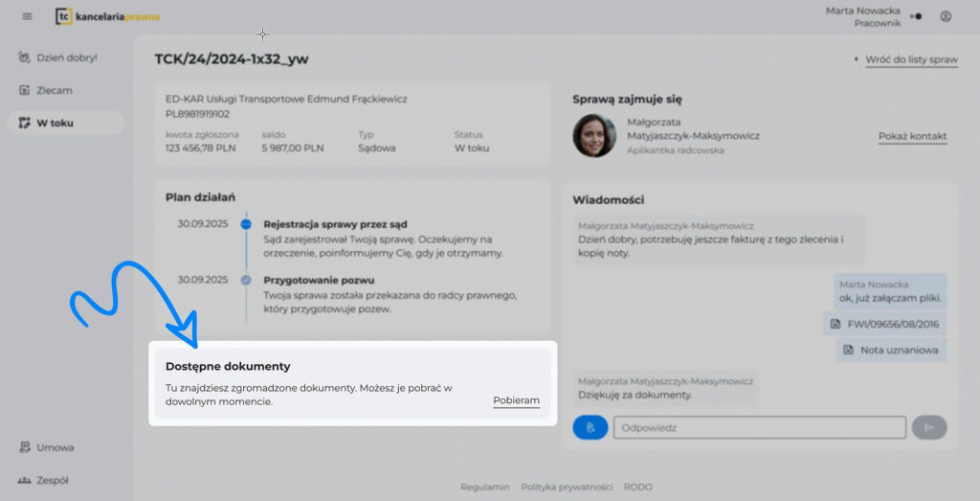Click the Odpowiedz reply input field
Viewport: 980px width, 501px height.
pos(759,427)
